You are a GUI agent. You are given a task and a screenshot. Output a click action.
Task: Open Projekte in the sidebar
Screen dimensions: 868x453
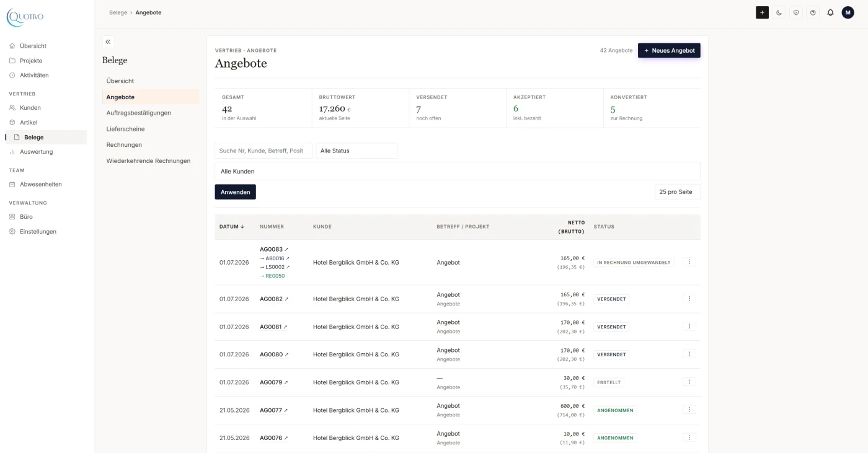click(x=31, y=61)
